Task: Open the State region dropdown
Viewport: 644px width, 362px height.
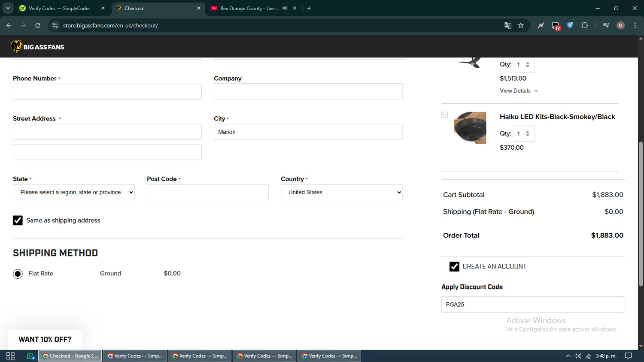Action: (x=74, y=192)
